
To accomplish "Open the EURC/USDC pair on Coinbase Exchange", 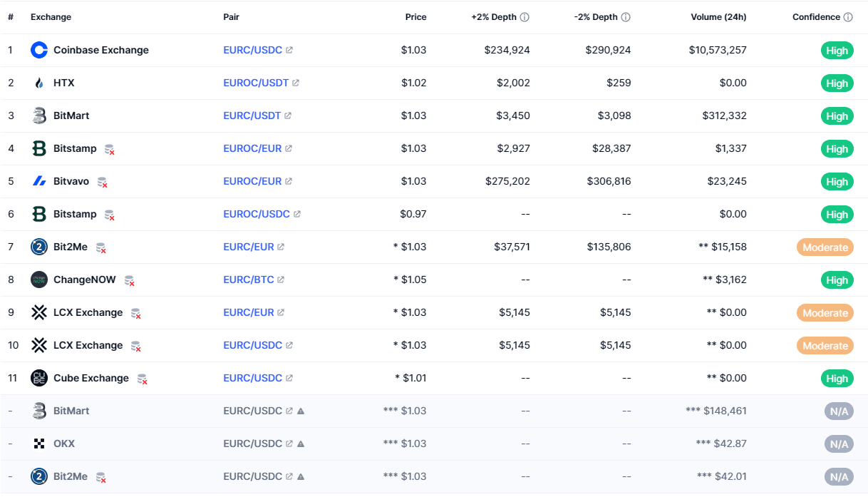I will 253,50.
